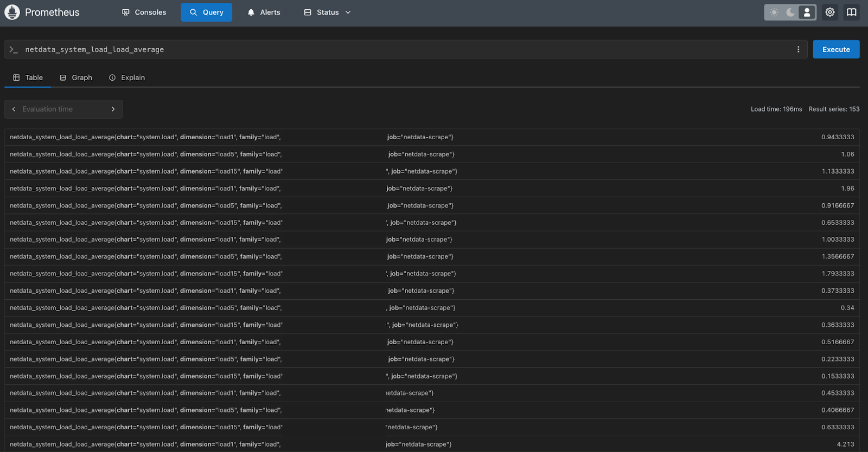This screenshot has width=868, height=452.
Task: Select the value 1.96
Action: (x=847, y=189)
